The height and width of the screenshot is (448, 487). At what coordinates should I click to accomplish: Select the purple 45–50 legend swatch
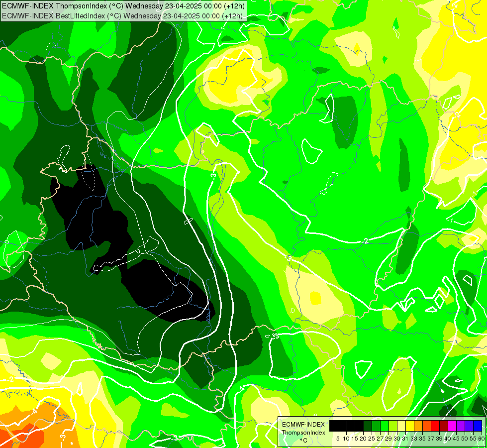(461, 426)
